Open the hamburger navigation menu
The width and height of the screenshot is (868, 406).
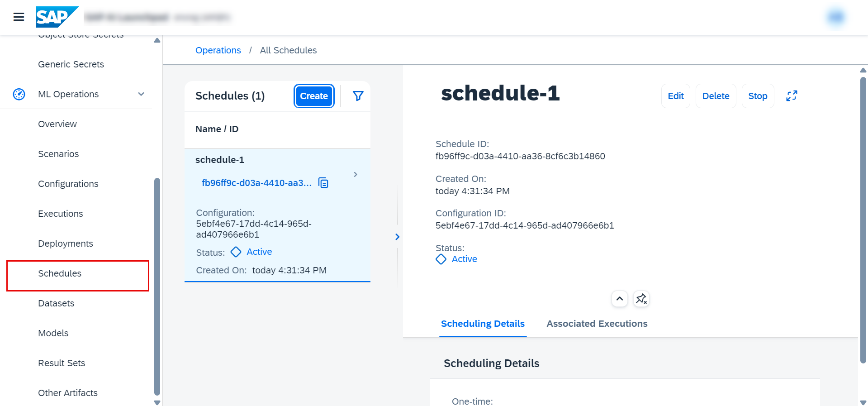(19, 17)
